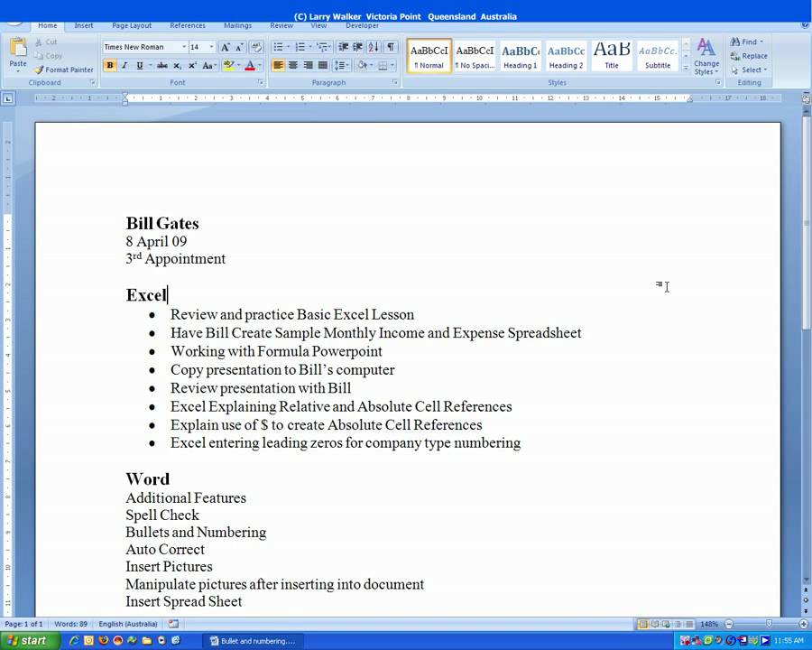Switch to Web Layout view
Image resolution: width=812 pixels, height=650 pixels.
(x=666, y=624)
